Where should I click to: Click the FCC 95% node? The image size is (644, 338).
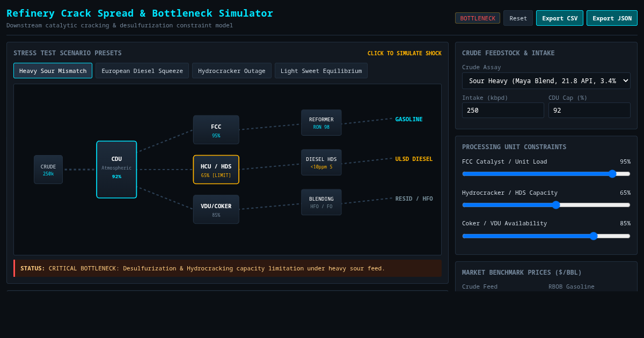216,130
